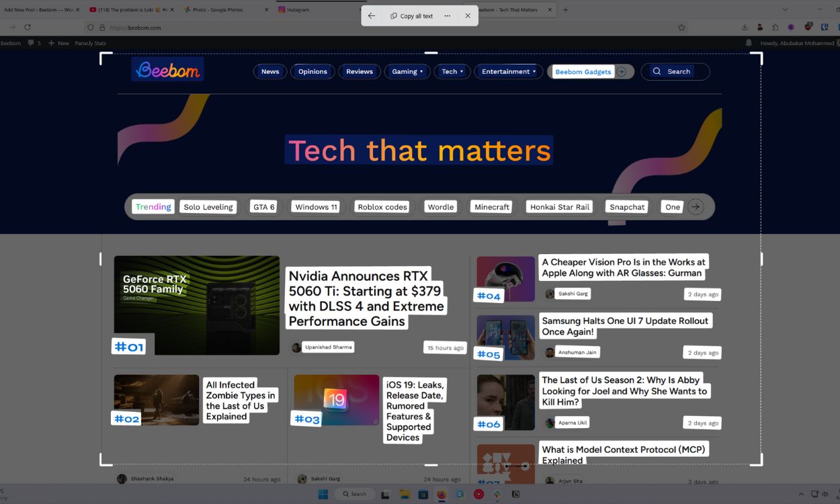Click the Beebom logo to go home

pyautogui.click(x=167, y=70)
